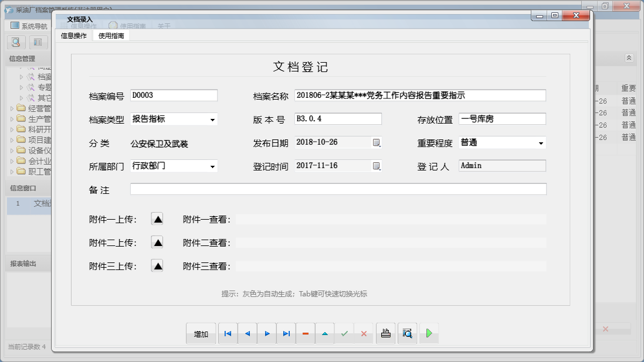
Task: Open print preview with magnifier icon
Action: (407, 333)
